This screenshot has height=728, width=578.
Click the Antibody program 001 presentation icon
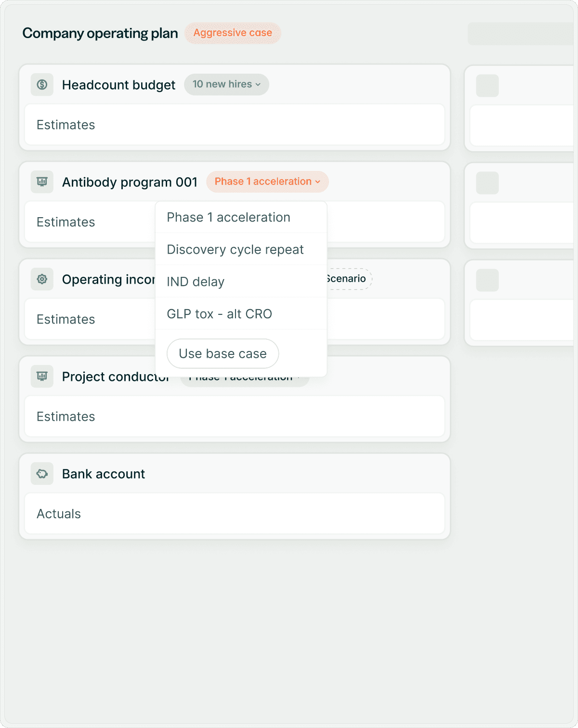pyautogui.click(x=42, y=182)
